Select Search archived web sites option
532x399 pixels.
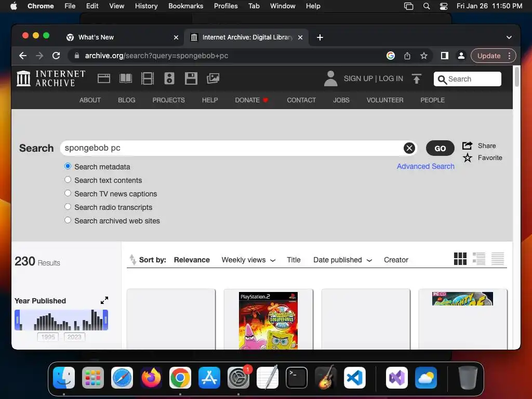[68, 220]
